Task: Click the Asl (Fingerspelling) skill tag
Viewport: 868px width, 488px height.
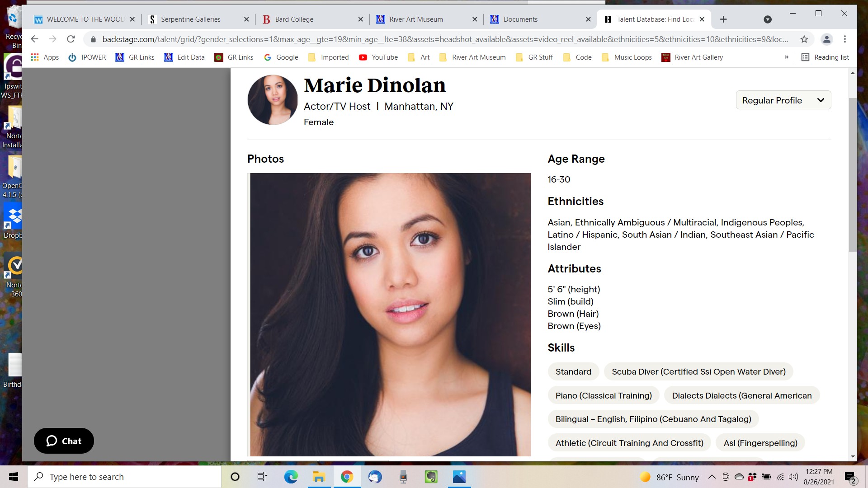Action: (760, 443)
